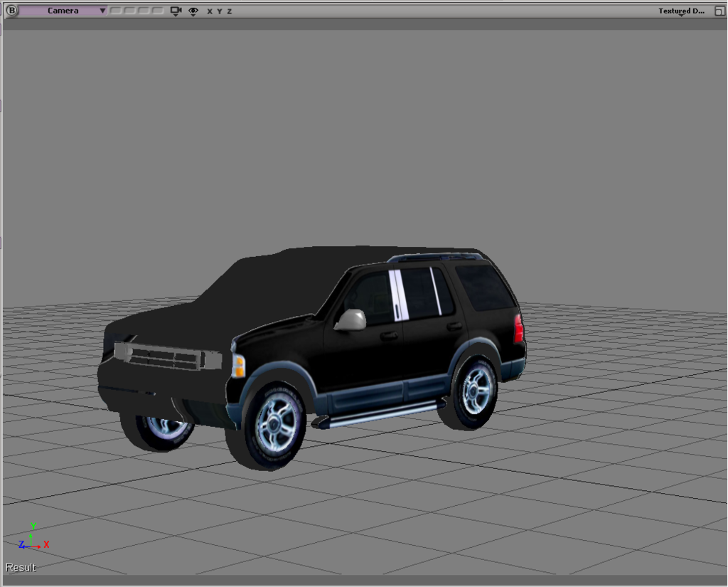
Task: Switch viewport to Y axis view
Action: [220, 11]
